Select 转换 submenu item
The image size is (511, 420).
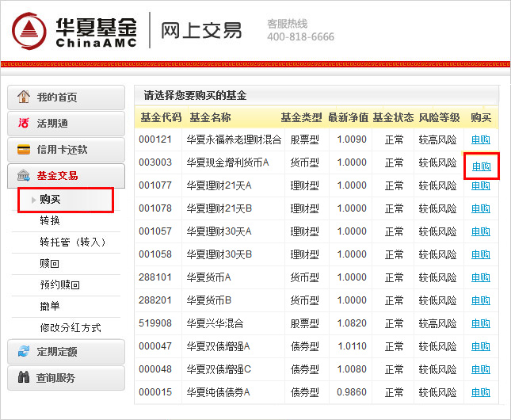(50, 221)
